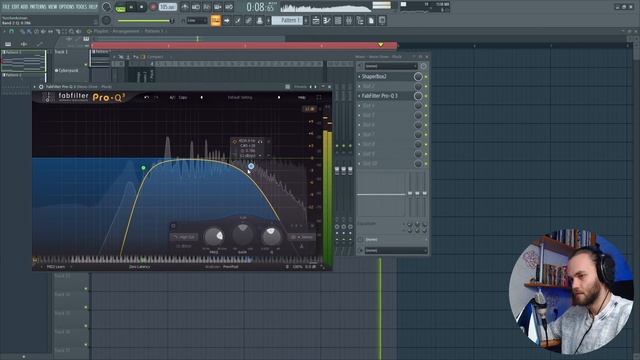
Task: Open the FILE menu
Action: coord(6,7)
